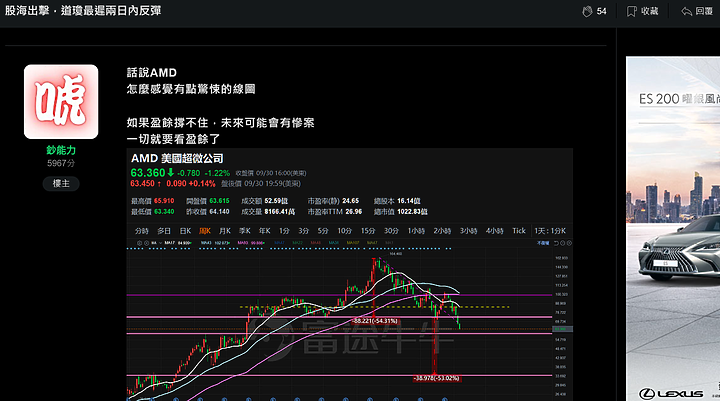Screen dimensions: 720x401
Task: Select the 1小時 interval tab
Action: 416,231
